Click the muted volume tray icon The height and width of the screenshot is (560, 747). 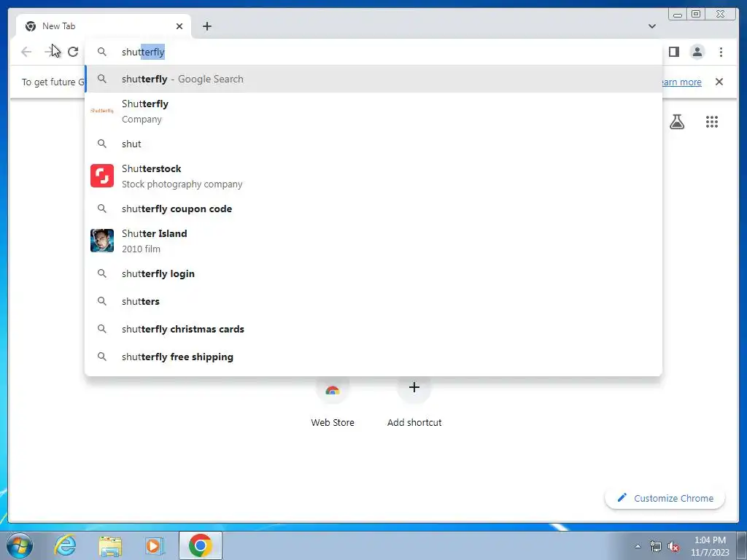coord(673,546)
